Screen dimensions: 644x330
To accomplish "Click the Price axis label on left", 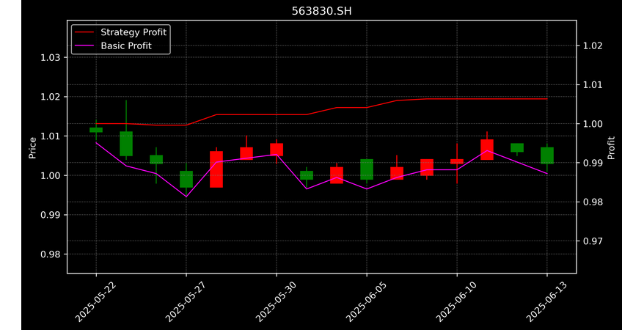I will coord(32,147).
